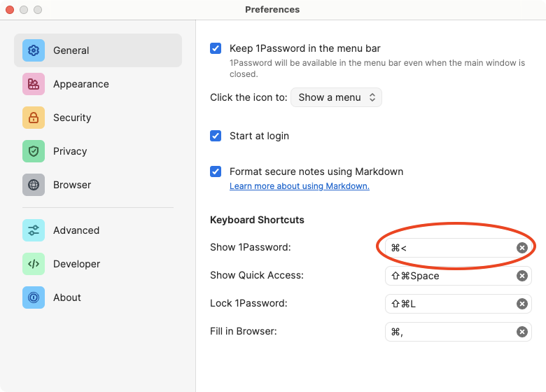
Task: Open Learn more about using Markdown link
Action: (299, 186)
